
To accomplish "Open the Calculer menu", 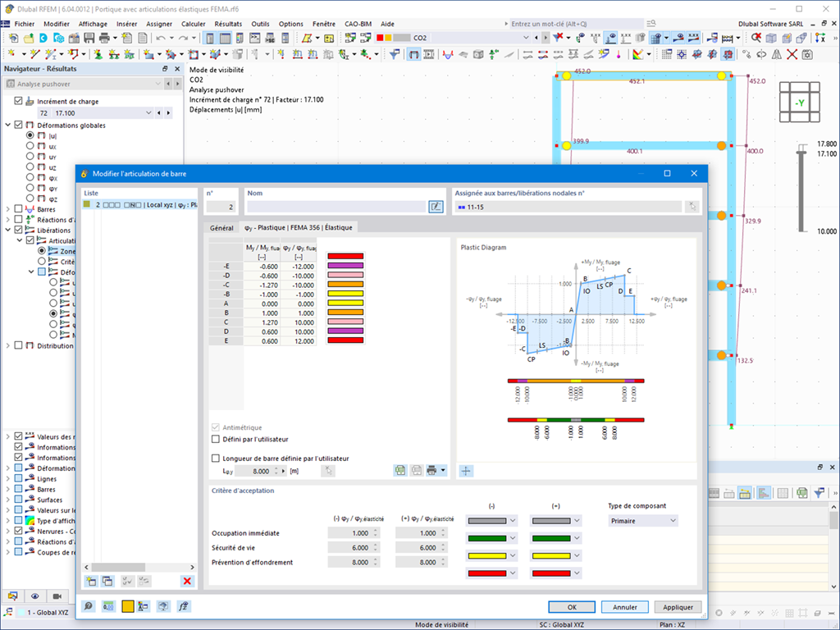I will point(194,24).
